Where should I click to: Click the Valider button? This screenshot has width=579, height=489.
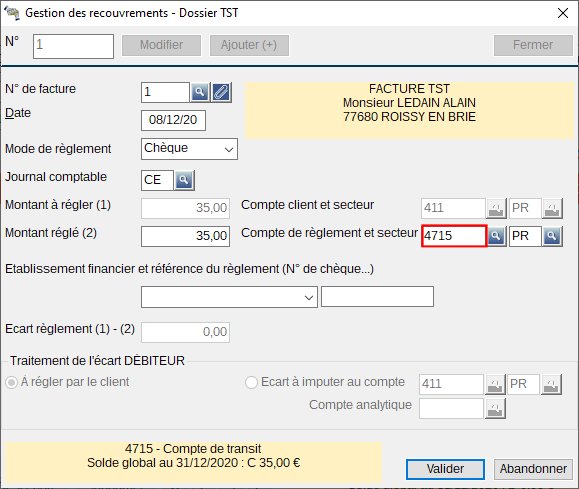point(445,469)
